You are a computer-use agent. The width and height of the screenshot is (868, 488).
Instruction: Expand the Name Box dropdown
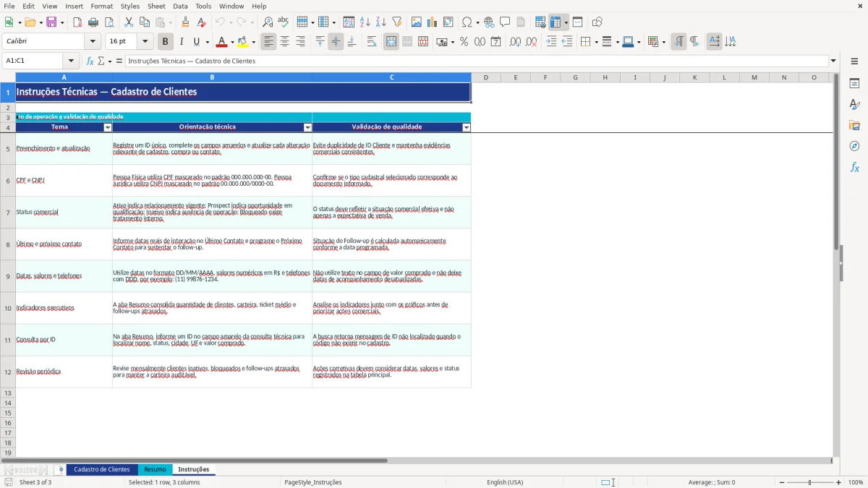tap(71, 61)
